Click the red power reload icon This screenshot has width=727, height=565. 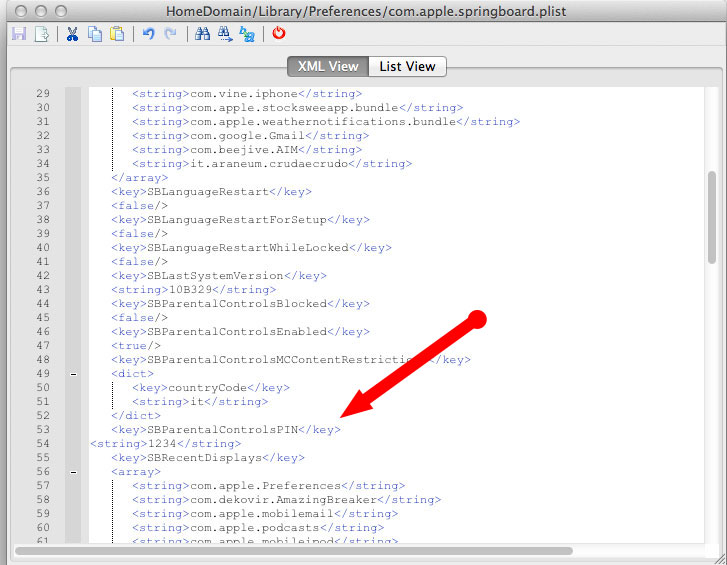pos(279,33)
